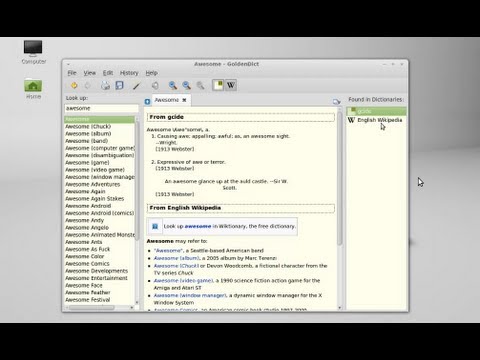Select Awesome Comics in the word list

pos(99,264)
